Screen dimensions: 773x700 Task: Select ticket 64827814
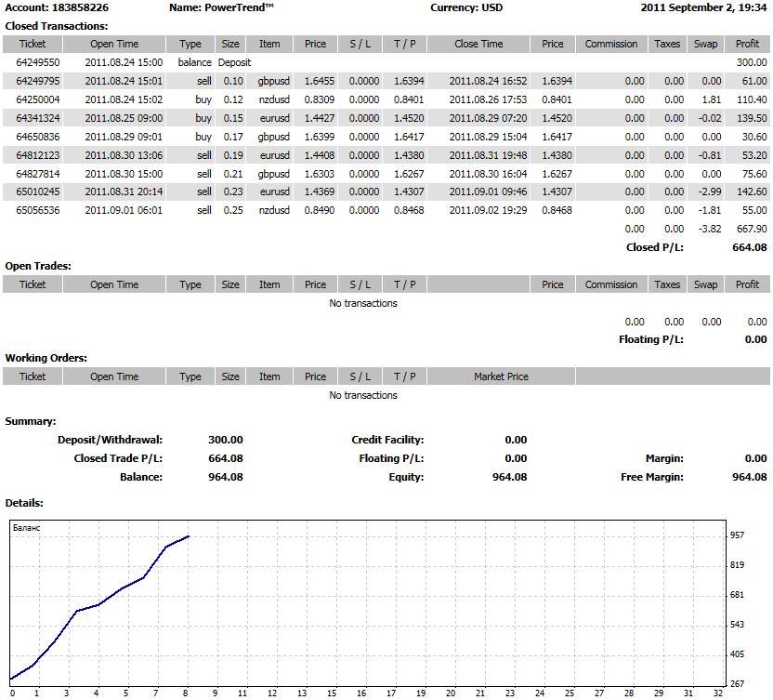tap(38, 174)
